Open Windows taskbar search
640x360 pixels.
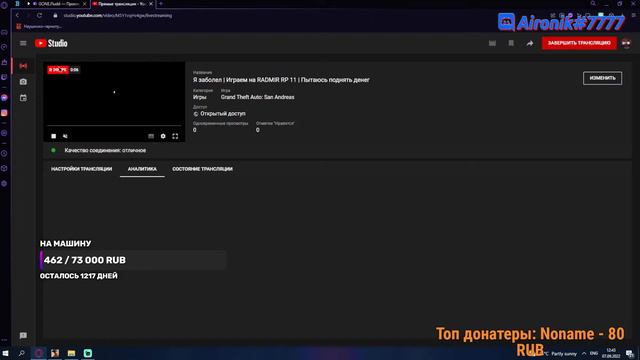pos(22,353)
